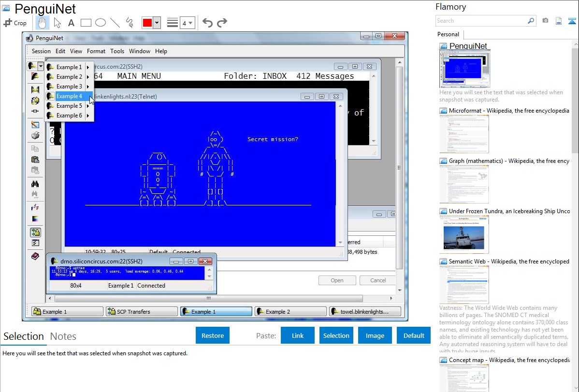The image size is (579, 392).
Task: Choose the arrow pointer tool
Action: coord(57,23)
